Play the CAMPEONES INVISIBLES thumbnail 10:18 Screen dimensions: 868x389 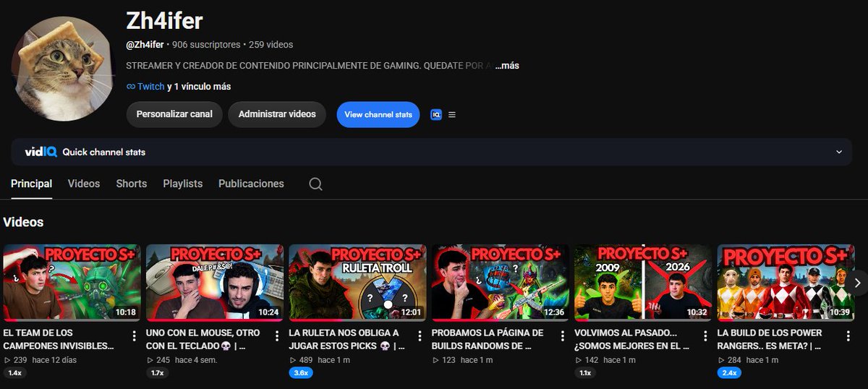coord(72,283)
